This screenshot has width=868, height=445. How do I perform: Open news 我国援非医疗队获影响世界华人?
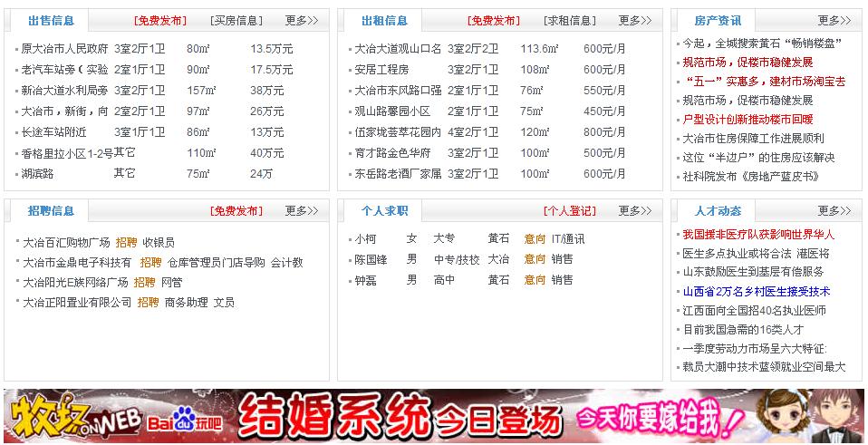point(758,234)
